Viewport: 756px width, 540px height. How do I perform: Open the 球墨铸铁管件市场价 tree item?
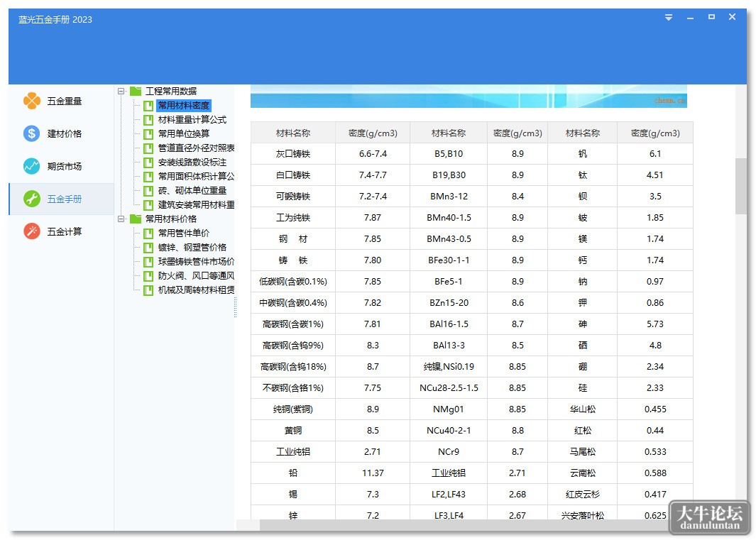[x=196, y=262]
